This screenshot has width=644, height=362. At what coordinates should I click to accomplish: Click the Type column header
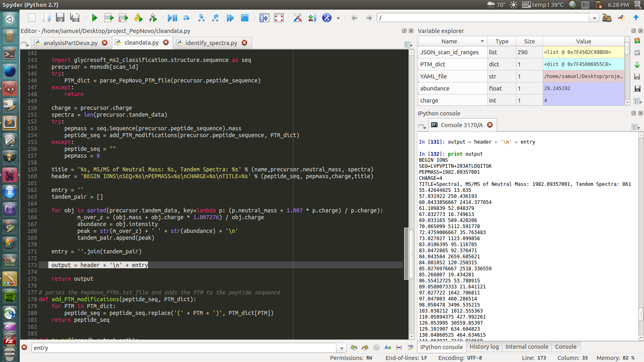(502, 41)
